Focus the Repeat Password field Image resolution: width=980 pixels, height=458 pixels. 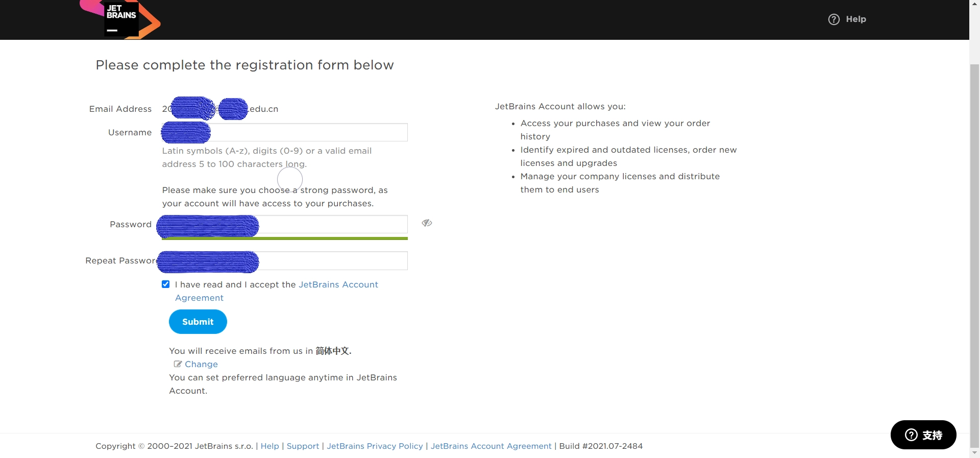(x=332, y=260)
